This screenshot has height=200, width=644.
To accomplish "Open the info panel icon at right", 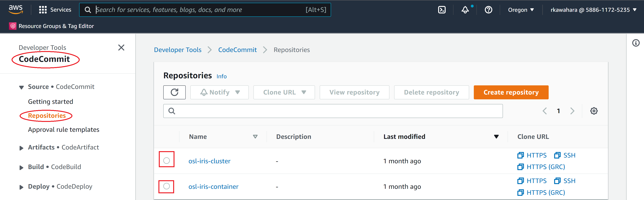I will pyautogui.click(x=636, y=43).
